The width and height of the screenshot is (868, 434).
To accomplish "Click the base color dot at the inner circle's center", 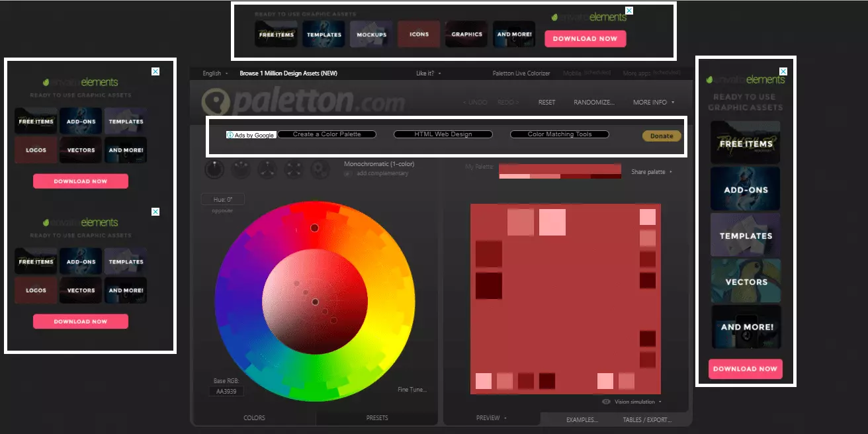I will pos(316,302).
